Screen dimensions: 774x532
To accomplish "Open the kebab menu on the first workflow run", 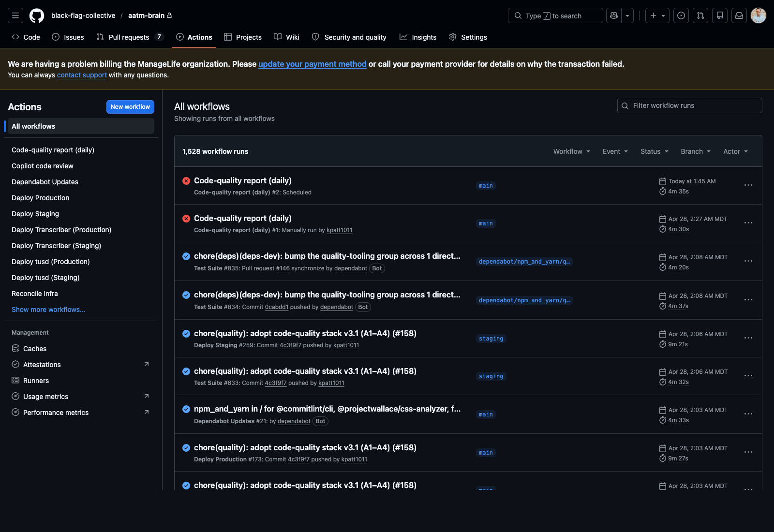I will [748, 185].
